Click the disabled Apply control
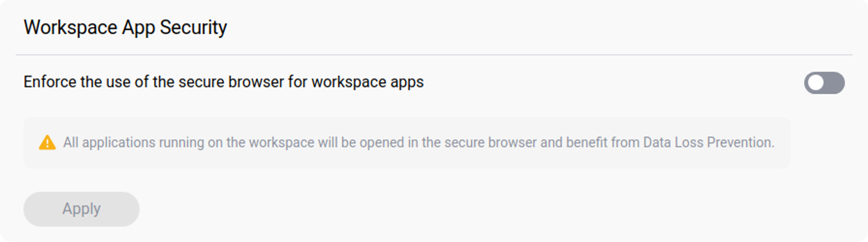This screenshot has width=868, height=242. [x=81, y=209]
